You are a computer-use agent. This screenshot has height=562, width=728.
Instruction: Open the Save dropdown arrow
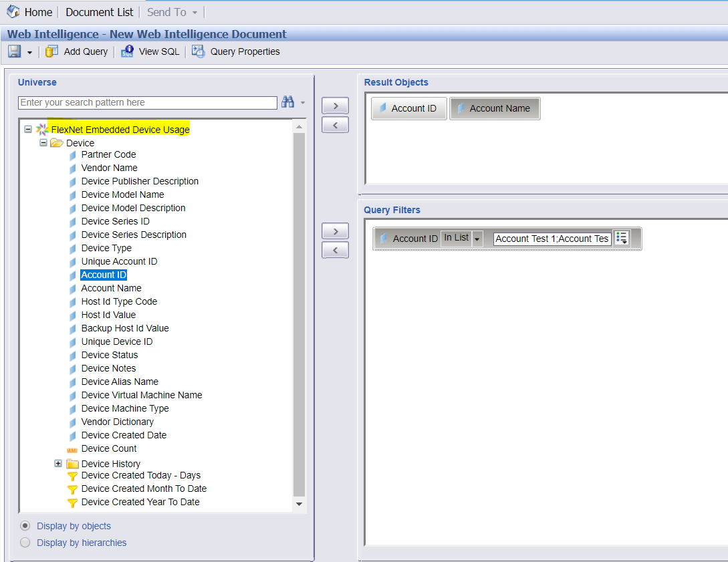29,52
